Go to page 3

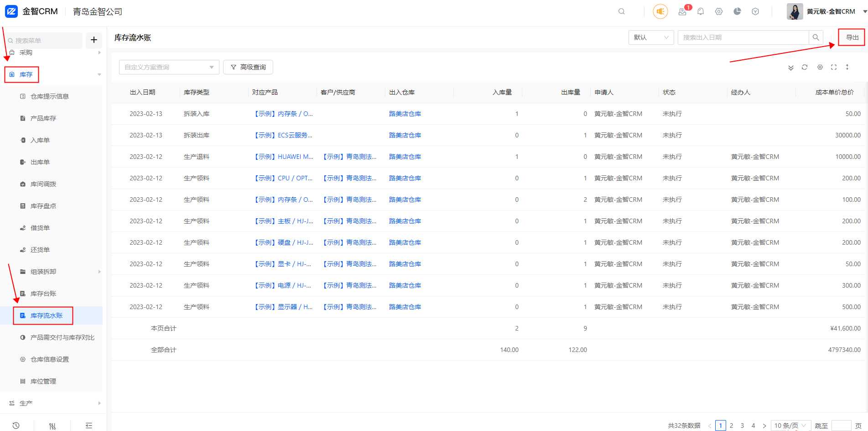[x=743, y=426]
